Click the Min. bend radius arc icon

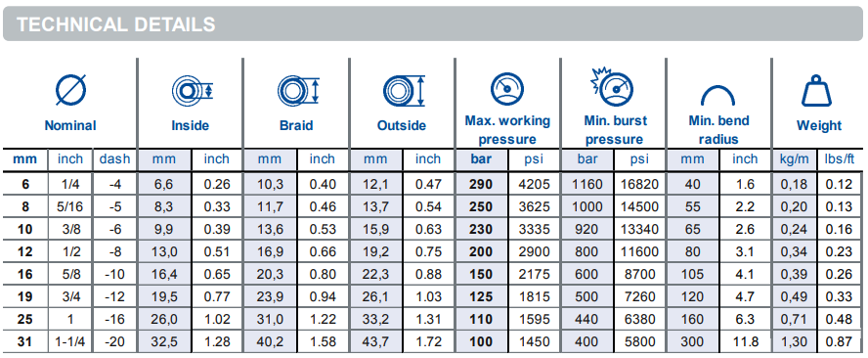718,95
